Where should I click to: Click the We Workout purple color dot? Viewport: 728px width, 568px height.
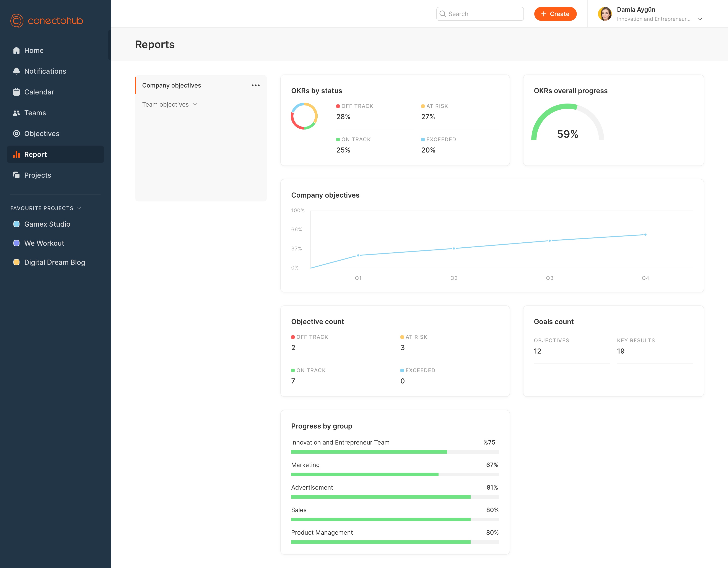point(16,243)
